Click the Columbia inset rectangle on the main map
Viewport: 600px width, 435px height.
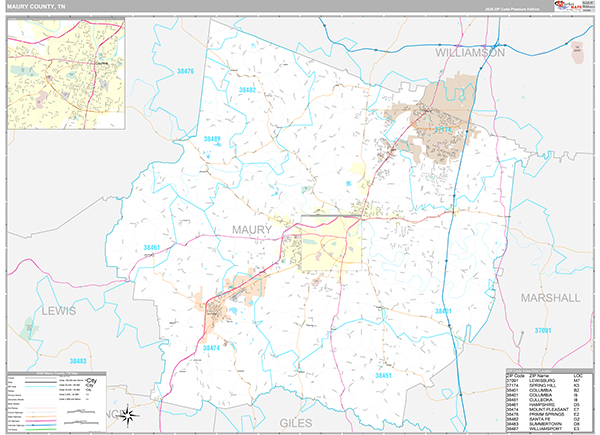[x=331, y=243]
